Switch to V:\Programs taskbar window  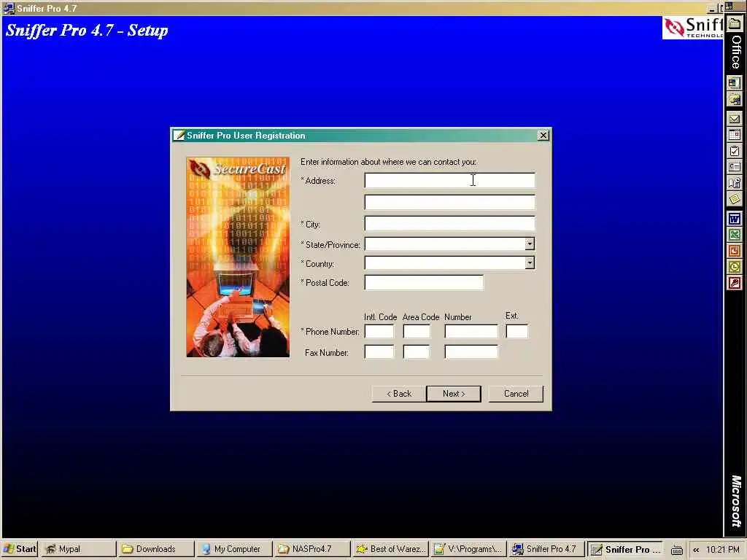[x=468, y=549]
